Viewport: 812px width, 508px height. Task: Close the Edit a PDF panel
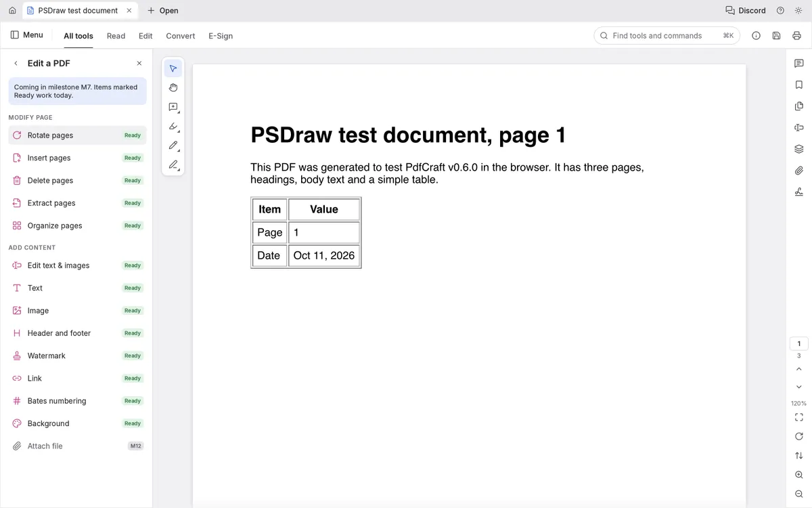pos(139,63)
